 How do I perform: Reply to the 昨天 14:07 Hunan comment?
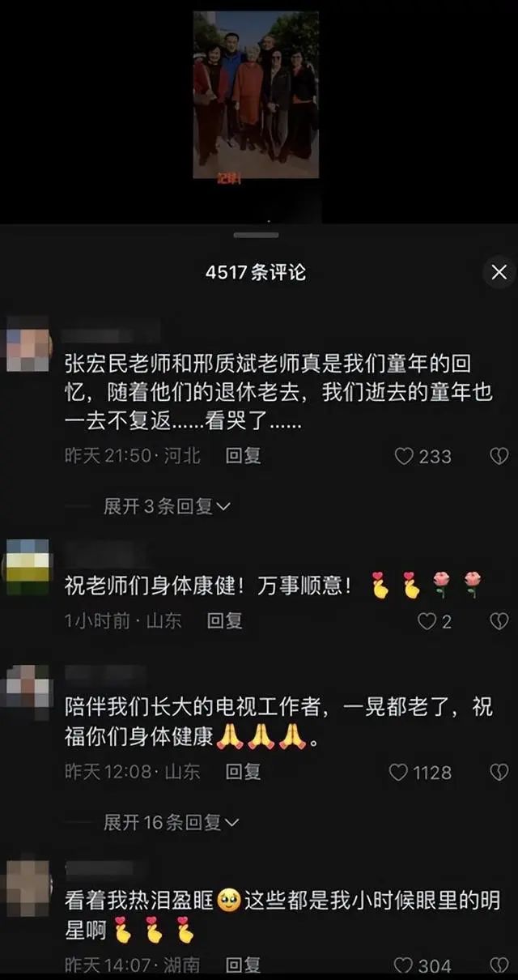243,965
